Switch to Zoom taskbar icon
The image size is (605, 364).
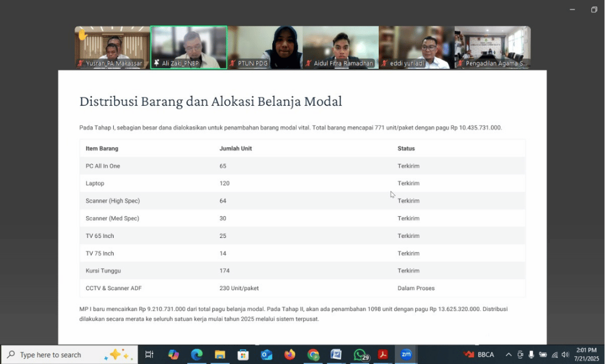point(406,354)
